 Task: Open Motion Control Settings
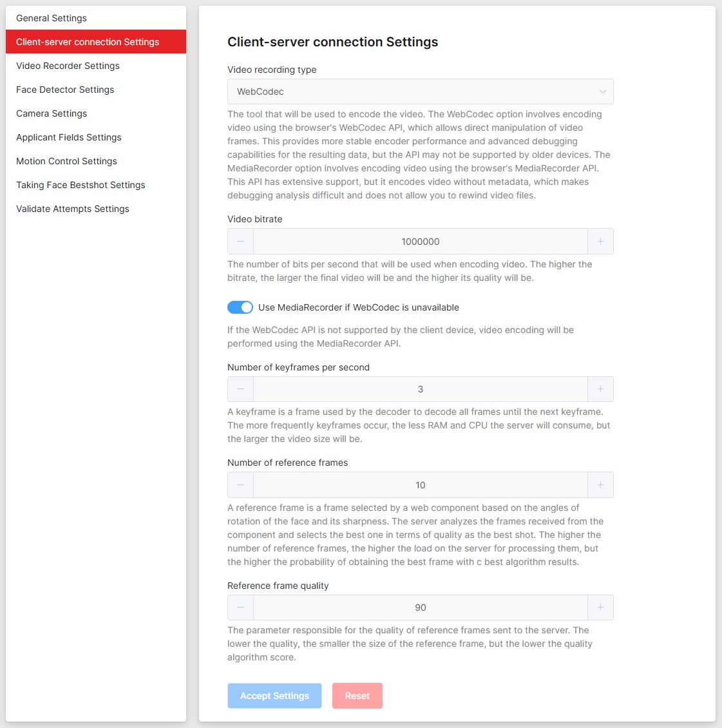coord(66,161)
